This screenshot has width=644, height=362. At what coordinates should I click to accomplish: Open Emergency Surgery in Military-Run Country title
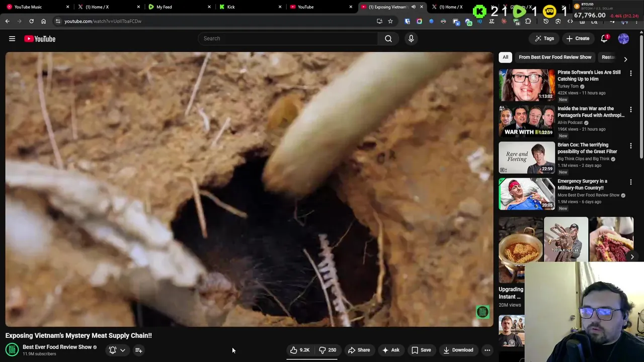[582, 184]
